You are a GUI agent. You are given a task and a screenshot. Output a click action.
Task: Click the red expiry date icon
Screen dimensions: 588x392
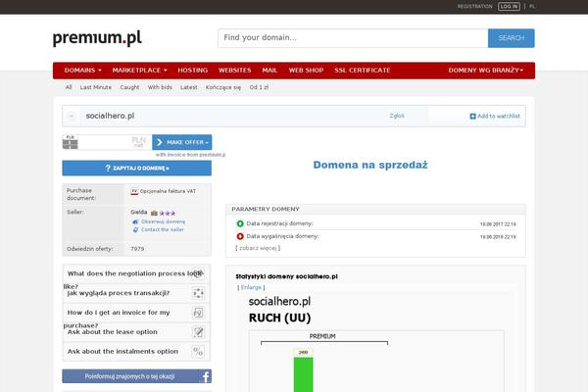[x=240, y=236]
